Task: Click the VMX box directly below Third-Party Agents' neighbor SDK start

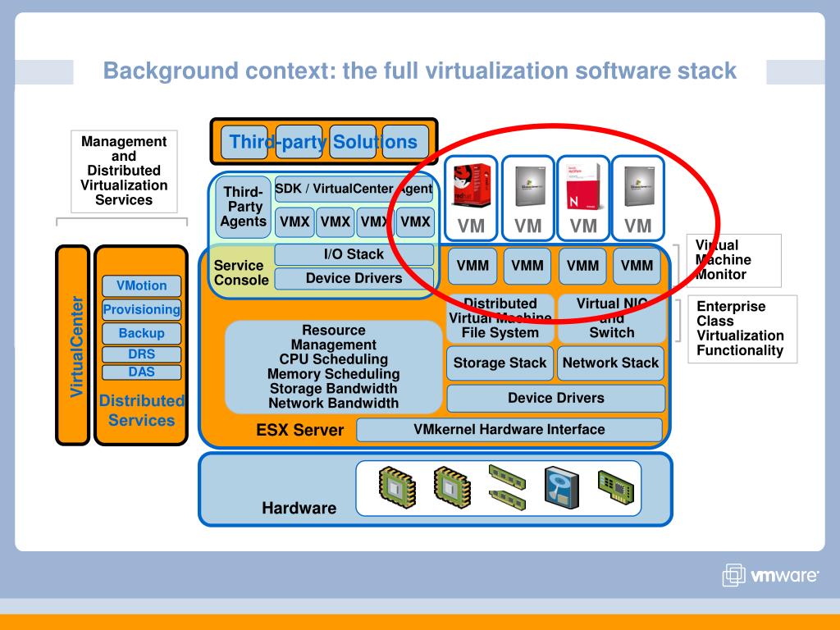Action: pos(294,221)
